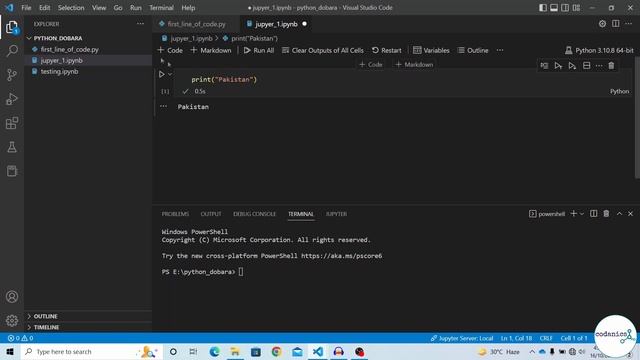Delete the cell with the trash icon
640x360 pixels.
tap(611, 66)
